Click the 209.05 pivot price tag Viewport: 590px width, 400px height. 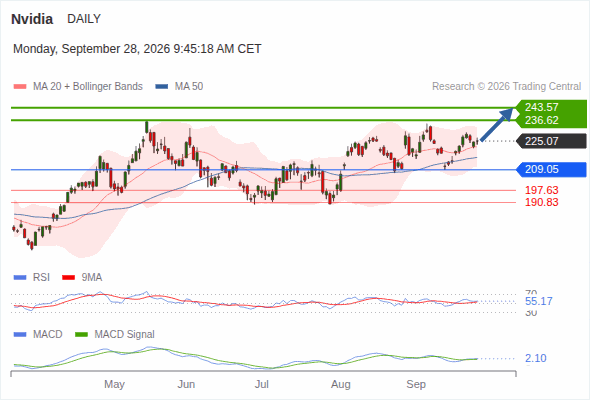pyautogui.click(x=551, y=169)
